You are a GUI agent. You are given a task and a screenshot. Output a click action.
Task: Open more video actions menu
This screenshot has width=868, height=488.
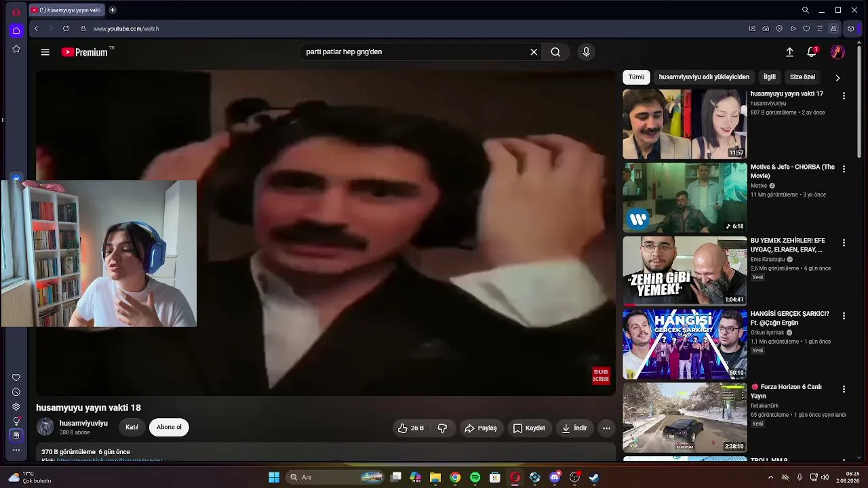tap(606, 428)
